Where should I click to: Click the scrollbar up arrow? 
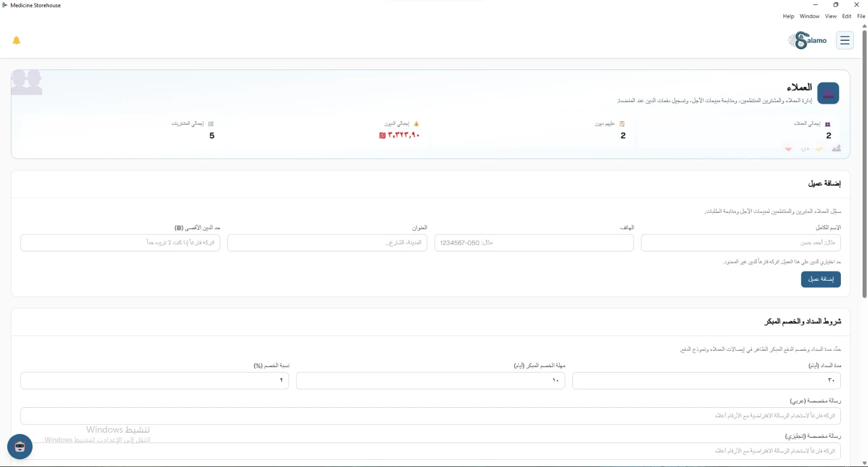(x=864, y=26)
